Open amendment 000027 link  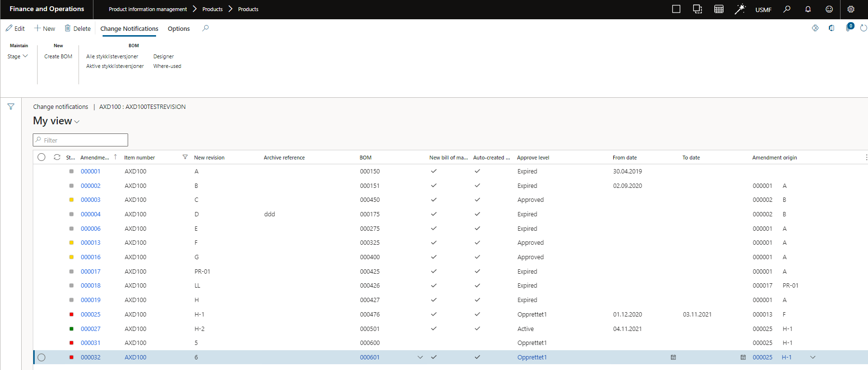click(x=91, y=329)
